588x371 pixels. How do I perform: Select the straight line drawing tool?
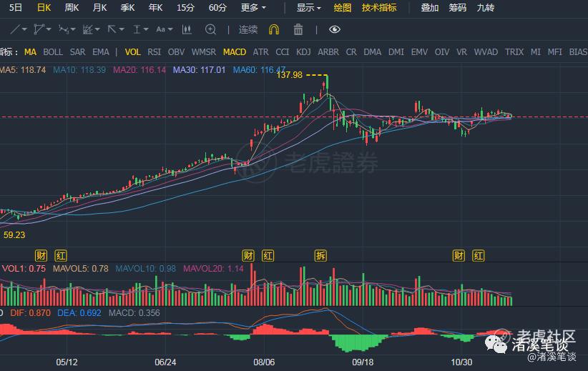[x=15, y=29]
